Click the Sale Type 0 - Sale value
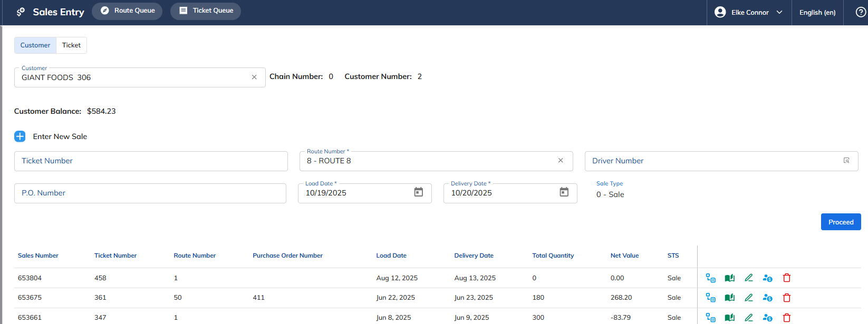The height and width of the screenshot is (324, 868). 610,194
